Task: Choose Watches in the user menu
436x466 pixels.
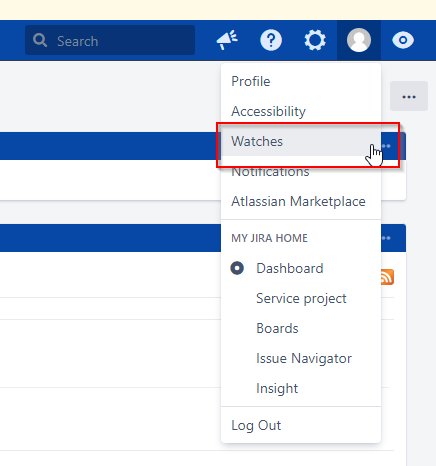Action: coord(301,141)
